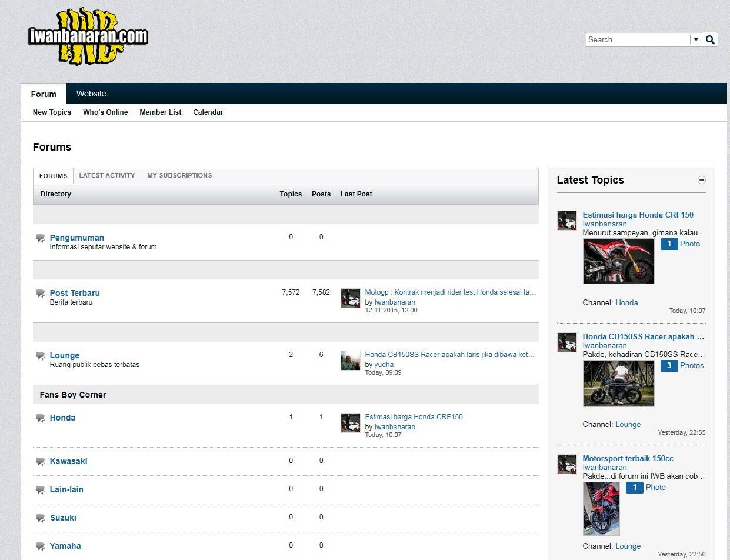Screen dimensions: 730x560
Task: Click the search magnifier button
Action: 710,39
